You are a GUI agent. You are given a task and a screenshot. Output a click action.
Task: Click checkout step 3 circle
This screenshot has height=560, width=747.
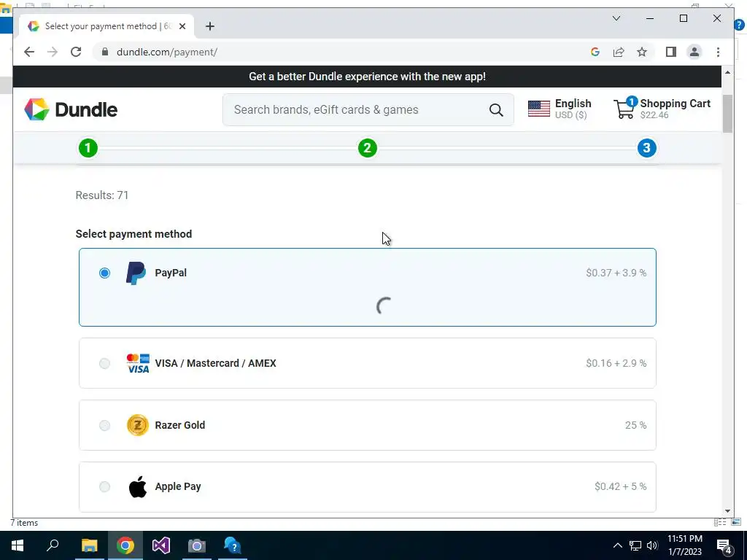click(x=646, y=148)
